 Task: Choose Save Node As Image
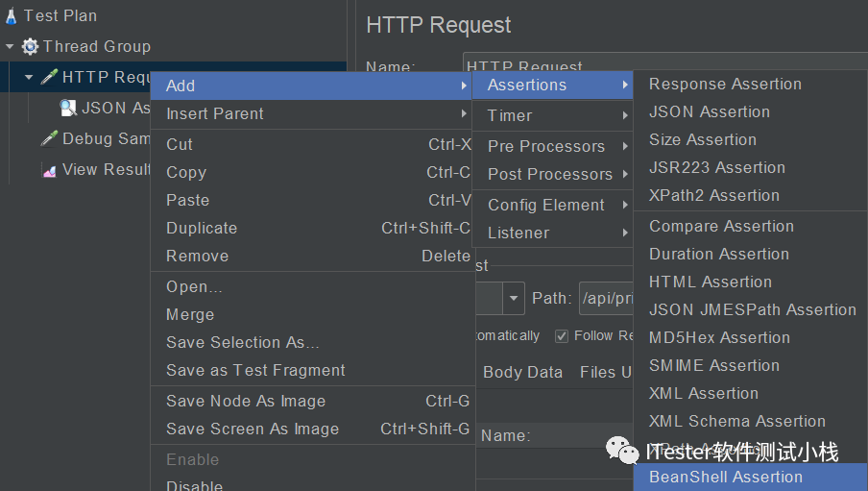311,401
